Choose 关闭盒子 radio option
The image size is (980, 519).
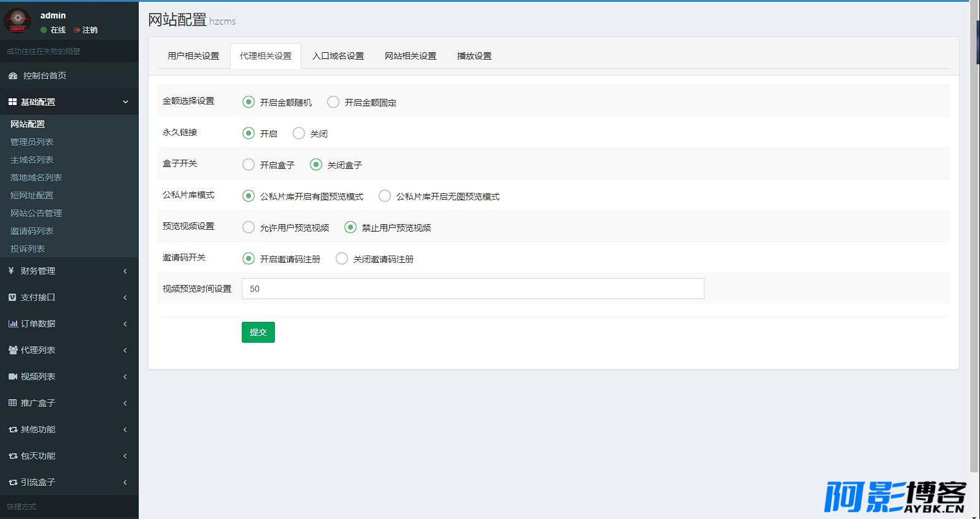(316, 165)
